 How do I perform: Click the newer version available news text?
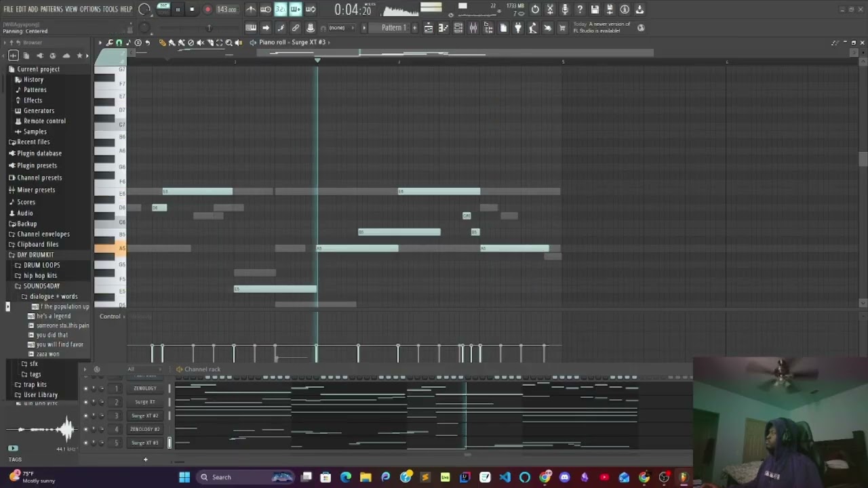pyautogui.click(x=602, y=27)
